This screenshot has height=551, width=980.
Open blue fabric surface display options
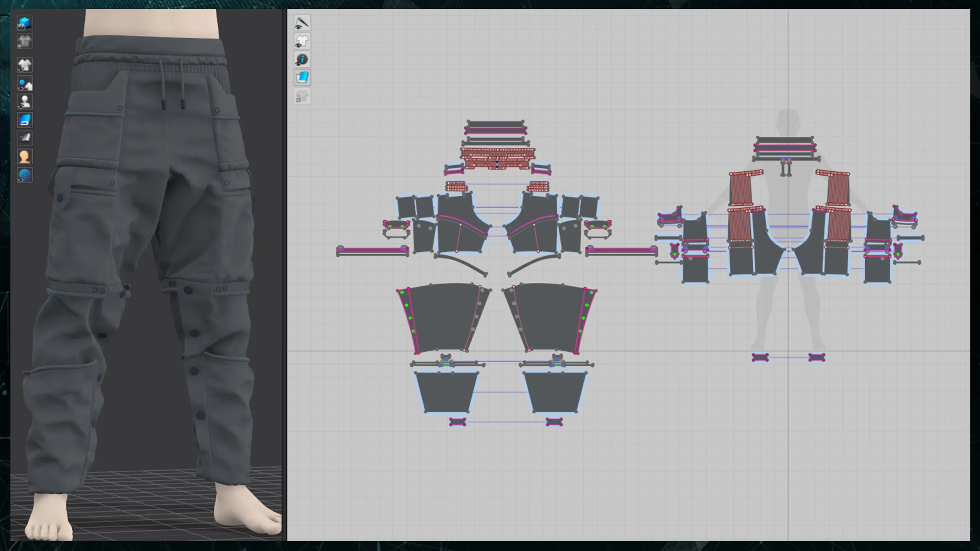point(25,120)
